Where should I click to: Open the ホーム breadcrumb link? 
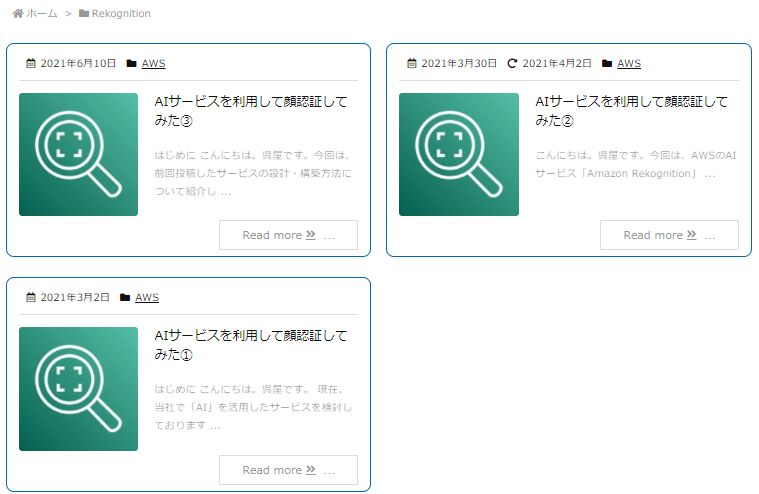pyautogui.click(x=41, y=14)
